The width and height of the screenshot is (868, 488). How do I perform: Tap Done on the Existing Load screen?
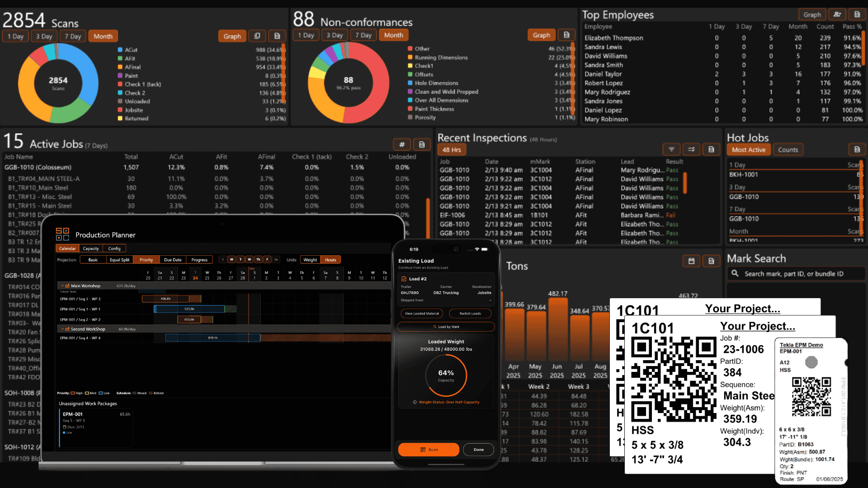(478, 450)
